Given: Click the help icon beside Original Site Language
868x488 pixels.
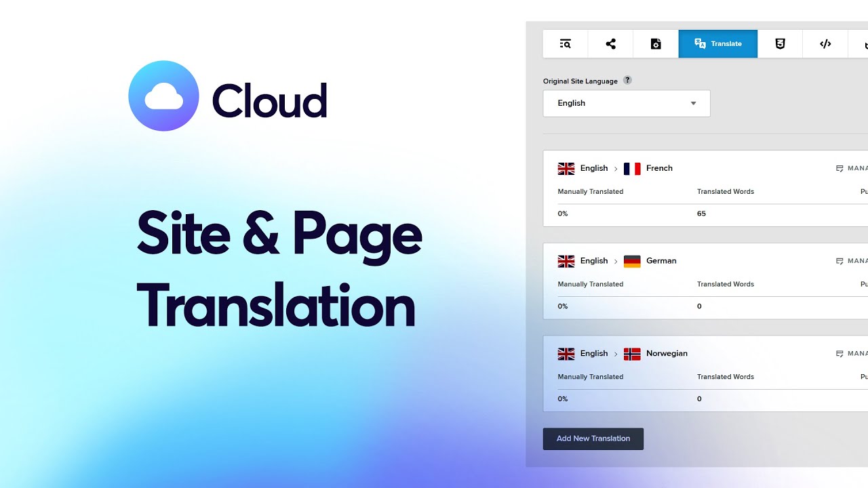Looking at the screenshot, I should [x=627, y=80].
